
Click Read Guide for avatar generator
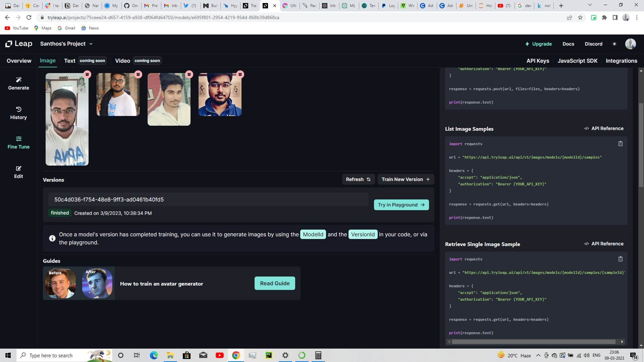click(x=275, y=283)
